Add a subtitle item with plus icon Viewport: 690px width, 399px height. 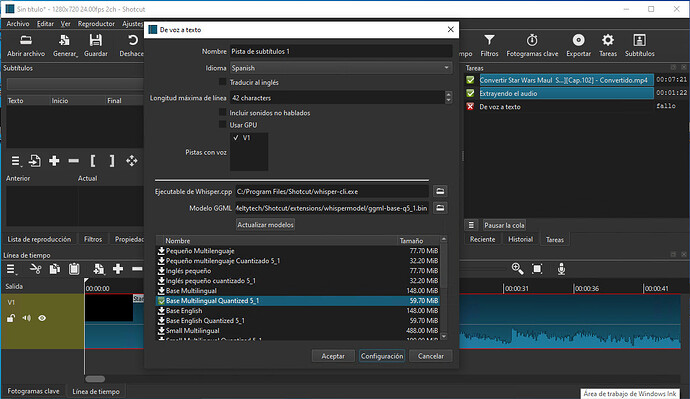(54, 161)
